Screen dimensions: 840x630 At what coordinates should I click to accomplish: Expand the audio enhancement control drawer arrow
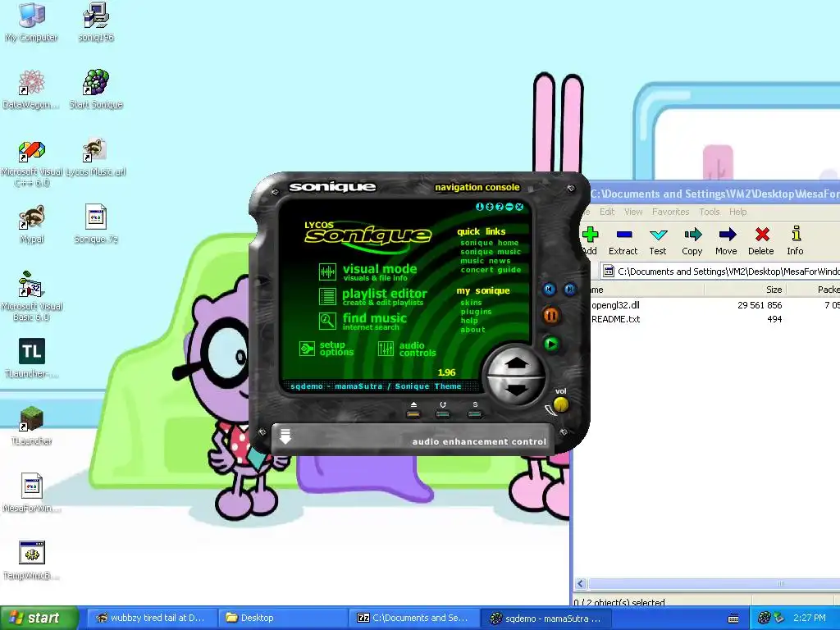(x=285, y=436)
